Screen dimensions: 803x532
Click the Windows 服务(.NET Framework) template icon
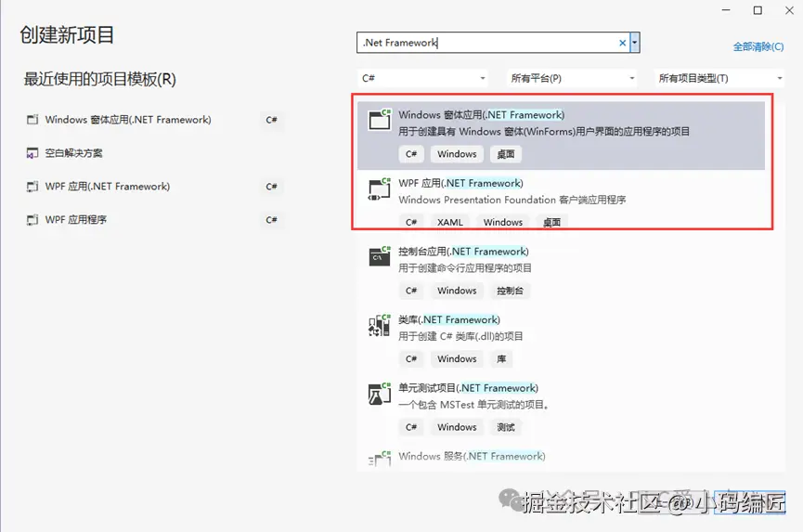[x=380, y=459]
